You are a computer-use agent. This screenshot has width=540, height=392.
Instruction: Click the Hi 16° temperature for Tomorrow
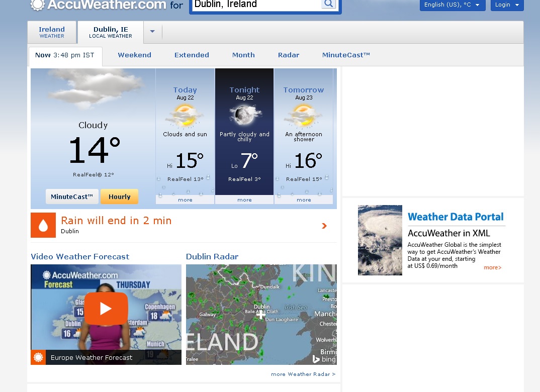304,161
